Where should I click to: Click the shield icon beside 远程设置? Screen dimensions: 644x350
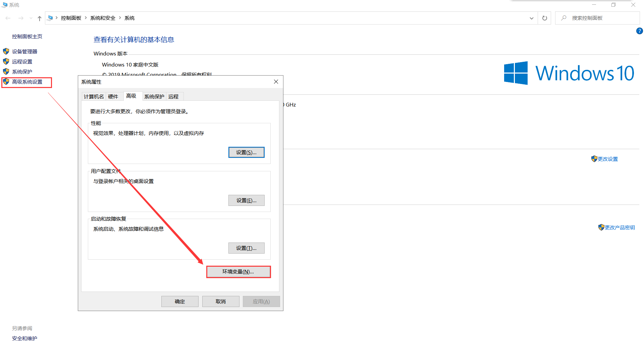click(6, 61)
